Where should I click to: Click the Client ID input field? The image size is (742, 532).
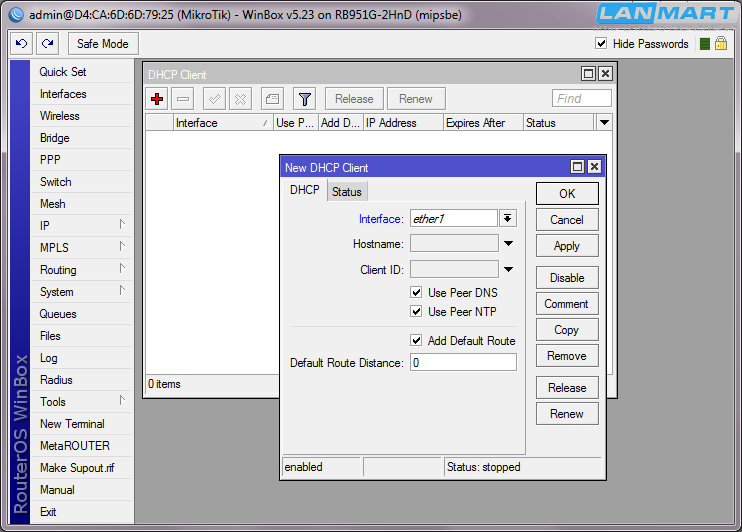pos(454,270)
